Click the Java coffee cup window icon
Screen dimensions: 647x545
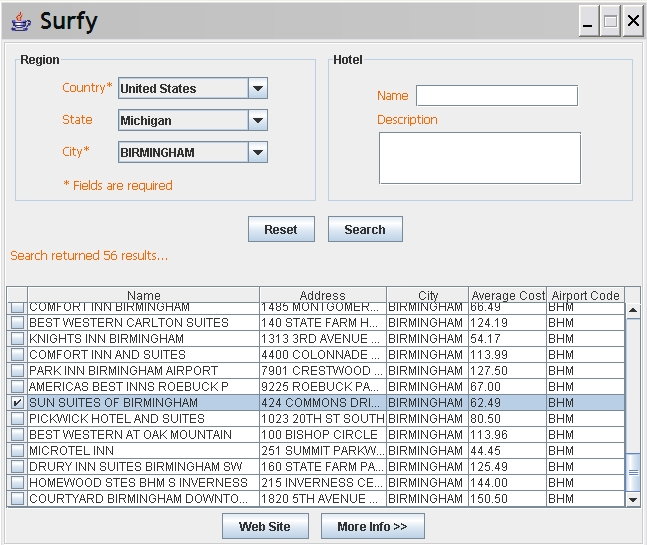click(20, 21)
